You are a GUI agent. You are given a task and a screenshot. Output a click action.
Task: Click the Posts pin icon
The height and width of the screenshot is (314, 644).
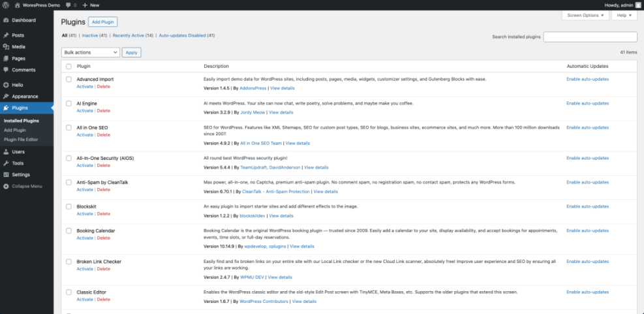(6, 35)
